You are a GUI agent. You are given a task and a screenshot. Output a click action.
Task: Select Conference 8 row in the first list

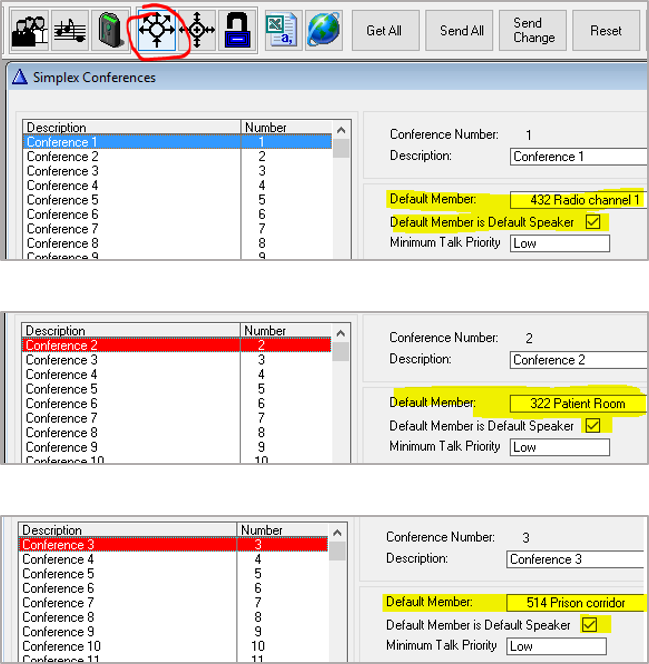click(x=177, y=243)
